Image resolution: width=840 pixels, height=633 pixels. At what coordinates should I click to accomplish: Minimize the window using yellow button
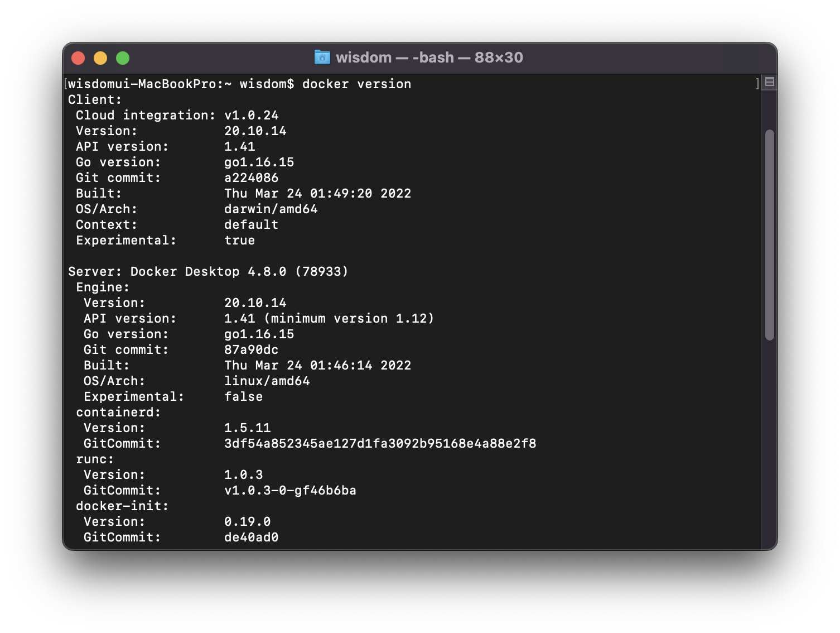pos(100,58)
